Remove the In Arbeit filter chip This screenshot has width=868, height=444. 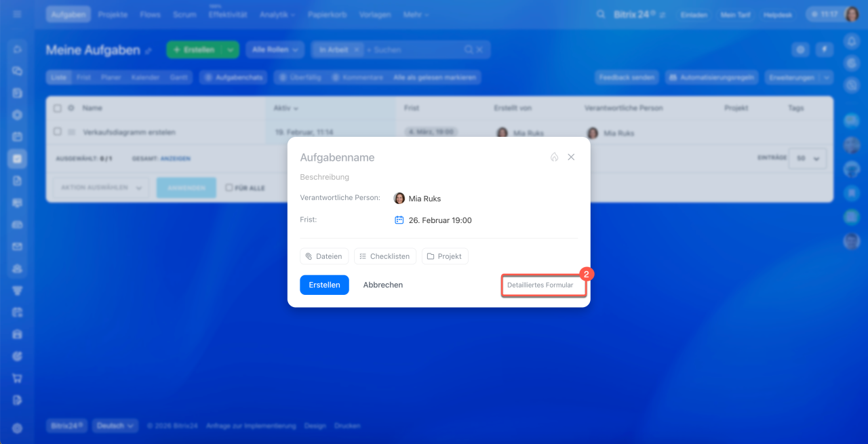pos(356,49)
